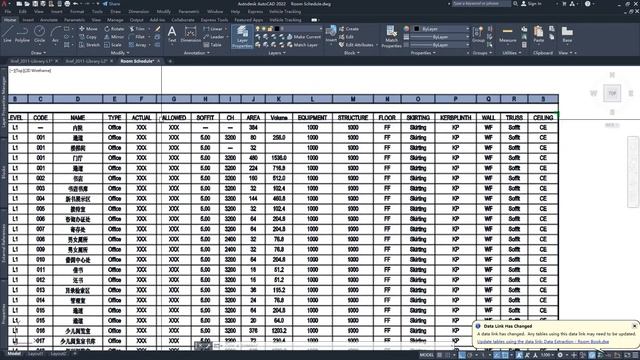Screen dimensions: 640x360
Task: Click Make Current layer button
Action: (x=304, y=37)
